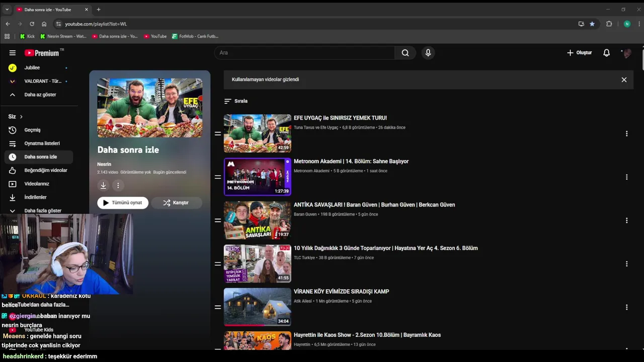Click the Tümünü oynat button
Image resolution: width=644 pixels, height=362 pixels.
tap(123, 203)
